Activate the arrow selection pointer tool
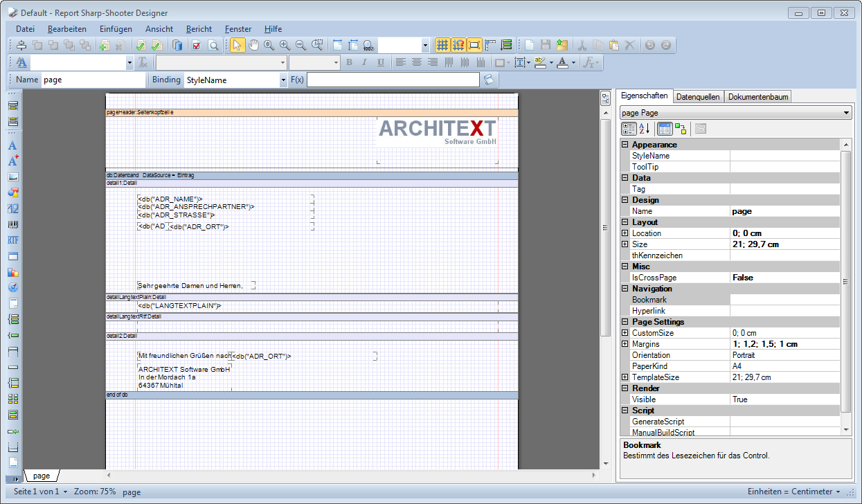The image size is (862, 504). (x=237, y=45)
